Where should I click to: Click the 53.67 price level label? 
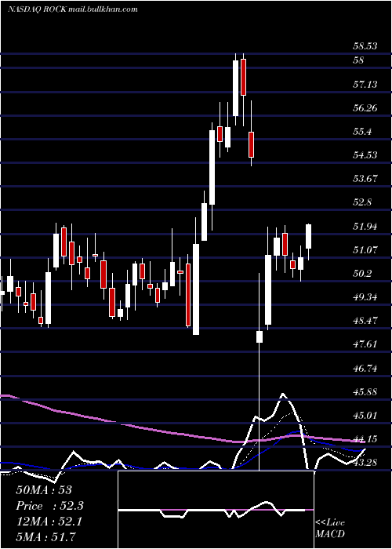coord(365,179)
